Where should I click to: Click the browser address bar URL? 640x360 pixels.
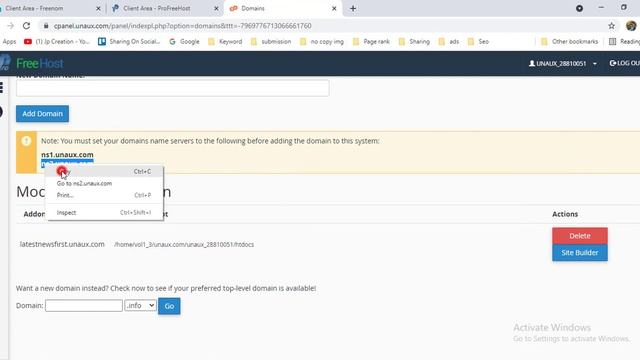click(x=182, y=26)
